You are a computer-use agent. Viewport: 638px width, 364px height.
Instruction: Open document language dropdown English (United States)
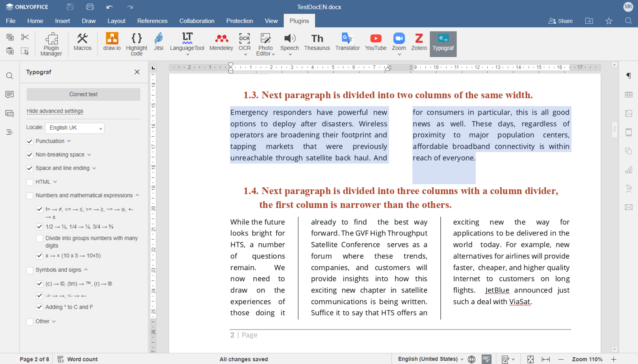[430, 359]
